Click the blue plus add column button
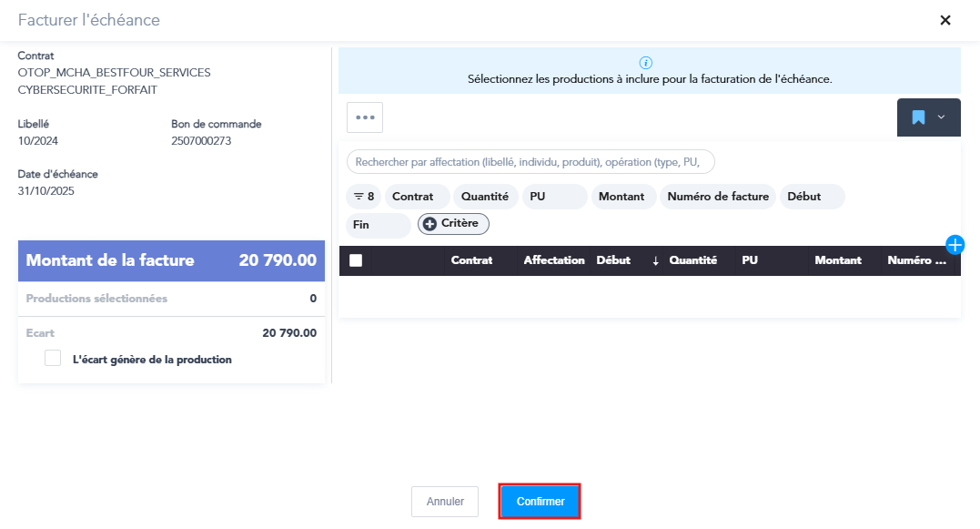Image resolution: width=980 pixels, height=529 pixels. pyautogui.click(x=955, y=244)
